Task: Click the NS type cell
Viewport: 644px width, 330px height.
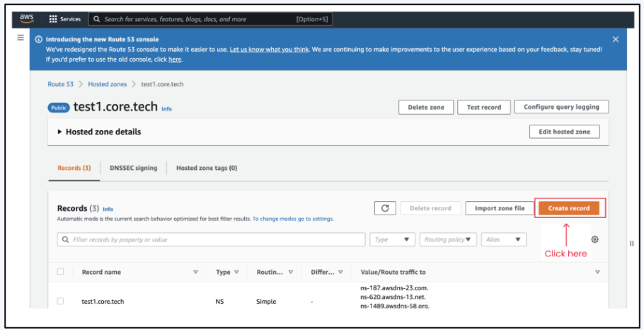Action: [x=219, y=302]
